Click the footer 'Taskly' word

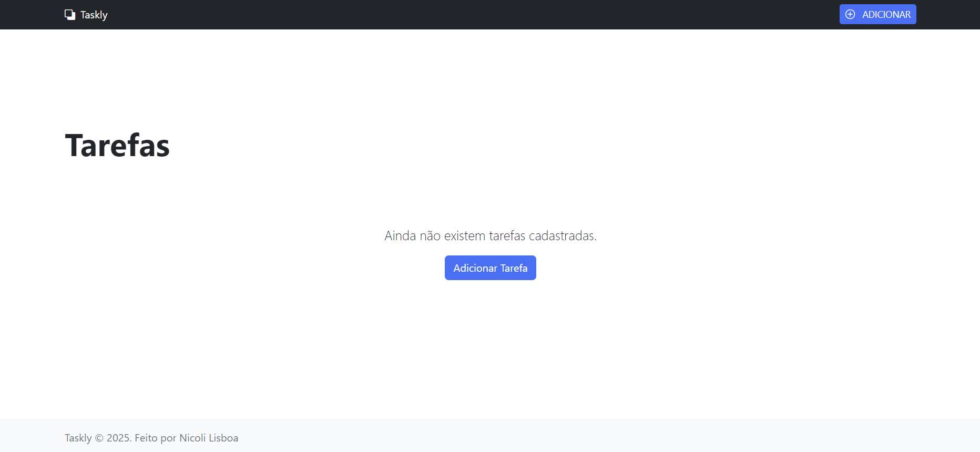(78, 438)
